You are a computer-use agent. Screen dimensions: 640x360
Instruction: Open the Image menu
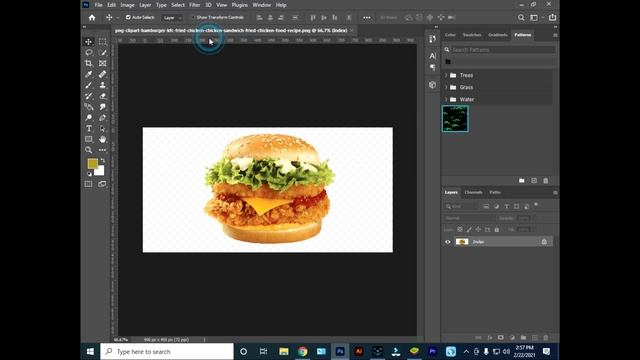[127, 5]
